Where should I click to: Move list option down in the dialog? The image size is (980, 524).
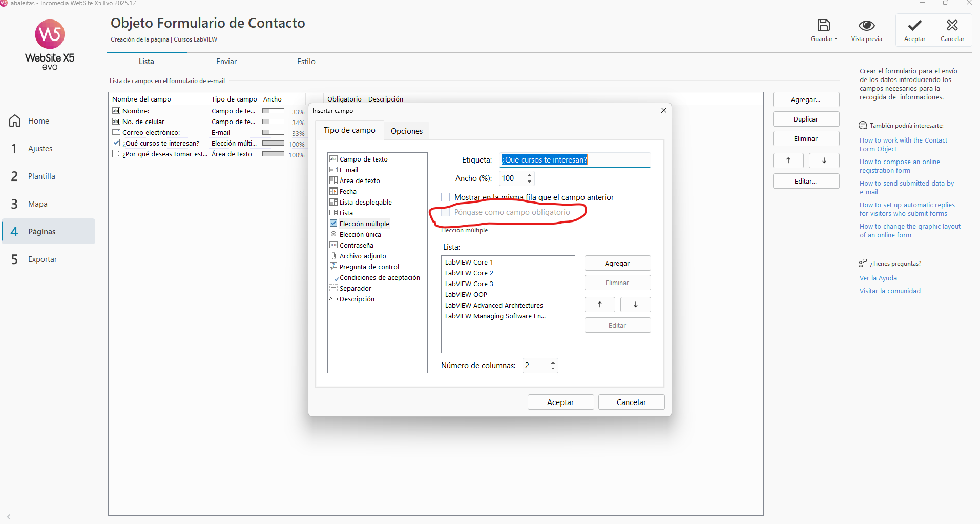[x=635, y=305]
